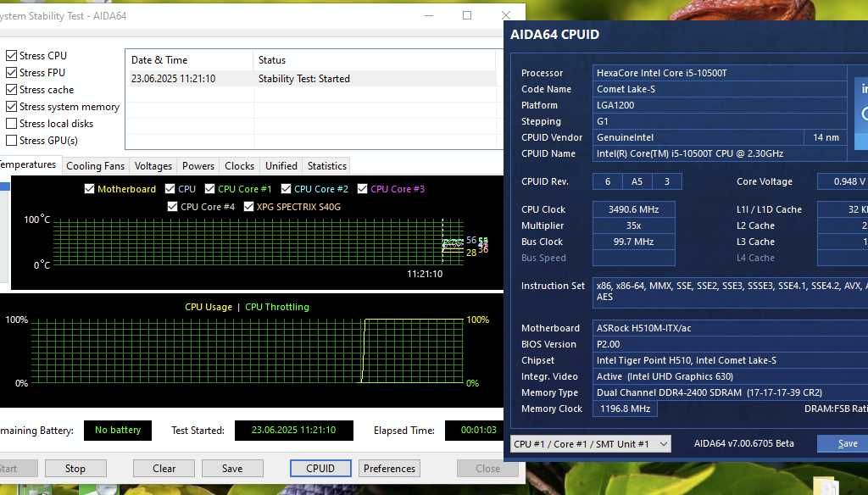
Task: Select the Stability Test: Started log row
Action: coord(311,79)
